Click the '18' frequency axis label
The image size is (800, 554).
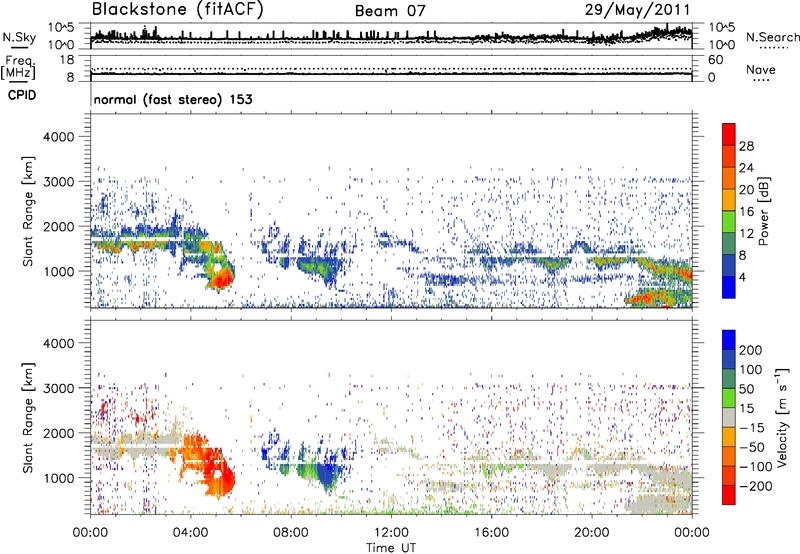67,60
